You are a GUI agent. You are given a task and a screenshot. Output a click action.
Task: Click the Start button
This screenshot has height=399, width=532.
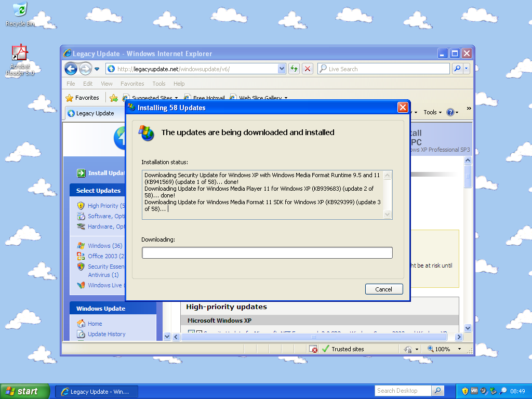(25, 391)
